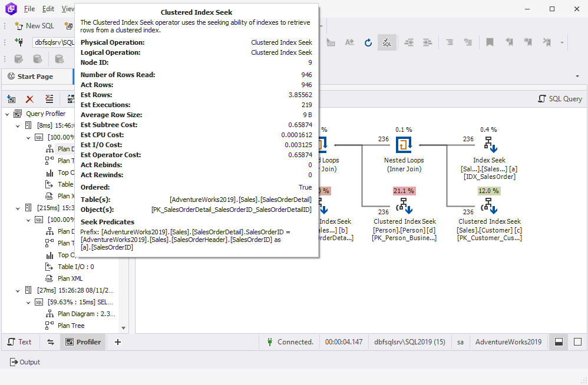The image size is (588, 385).
Task: Click the 12.0 % cost label
Action: click(x=489, y=191)
